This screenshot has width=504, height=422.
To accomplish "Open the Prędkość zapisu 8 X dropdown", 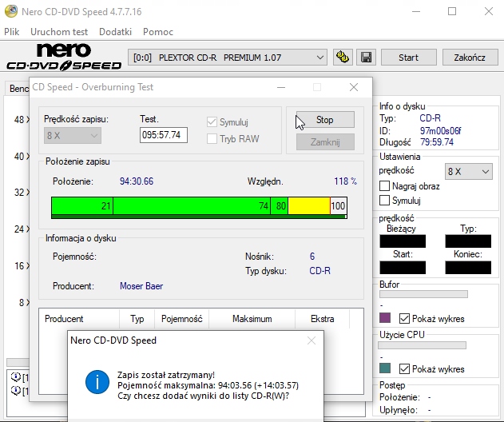I will (73, 135).
